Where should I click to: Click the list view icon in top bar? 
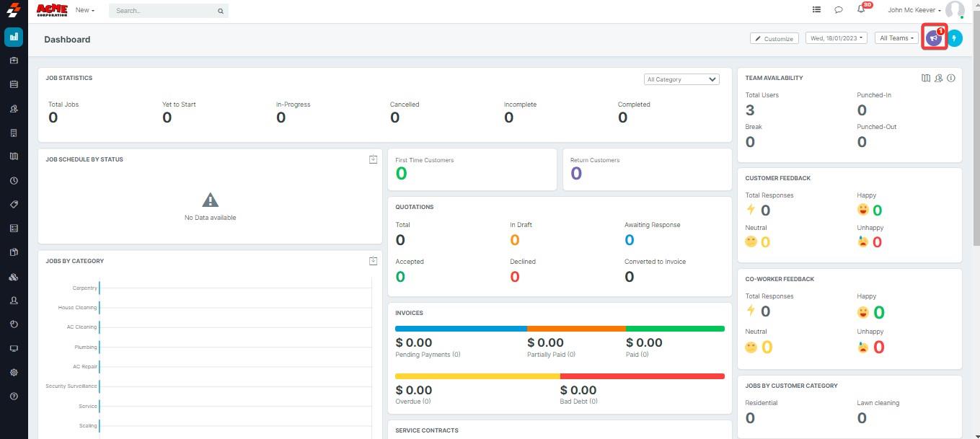pyautogui.click(x=816, y=10)
